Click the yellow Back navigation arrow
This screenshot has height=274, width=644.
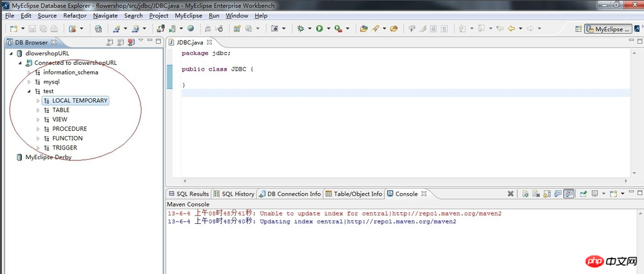pyautogui.click(x=512, y=29)
